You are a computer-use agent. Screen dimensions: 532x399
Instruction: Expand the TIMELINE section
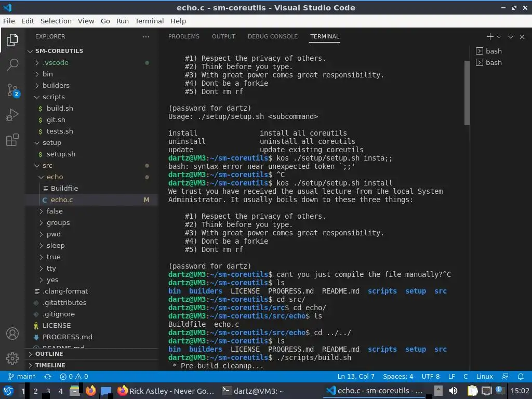tap(91, 365)
